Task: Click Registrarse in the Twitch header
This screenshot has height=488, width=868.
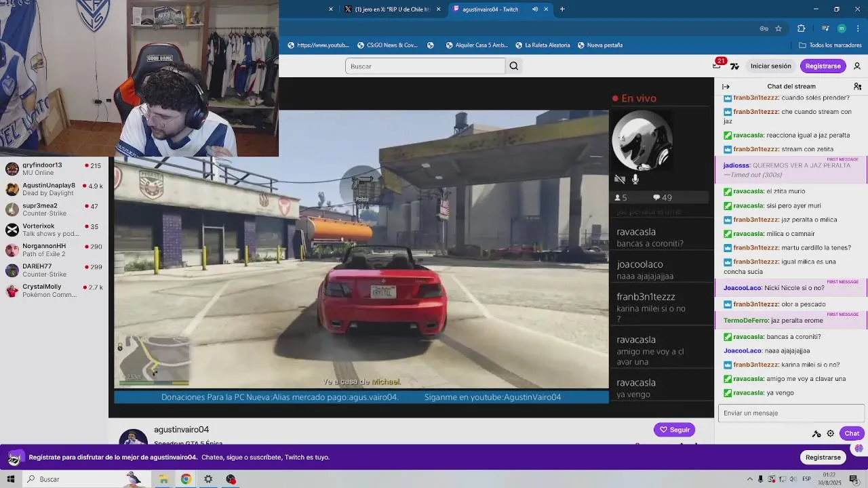Action: tap(823, 66)
